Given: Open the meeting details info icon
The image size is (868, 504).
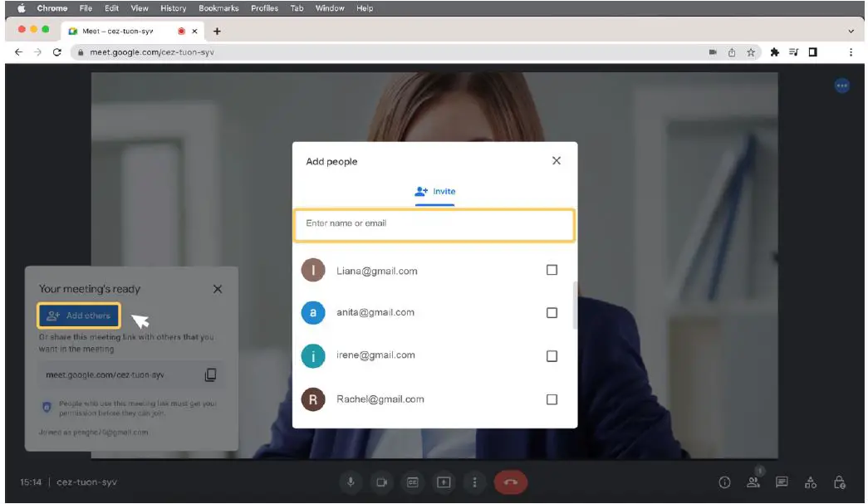Looking at the screenshot, I should [724, 482].
